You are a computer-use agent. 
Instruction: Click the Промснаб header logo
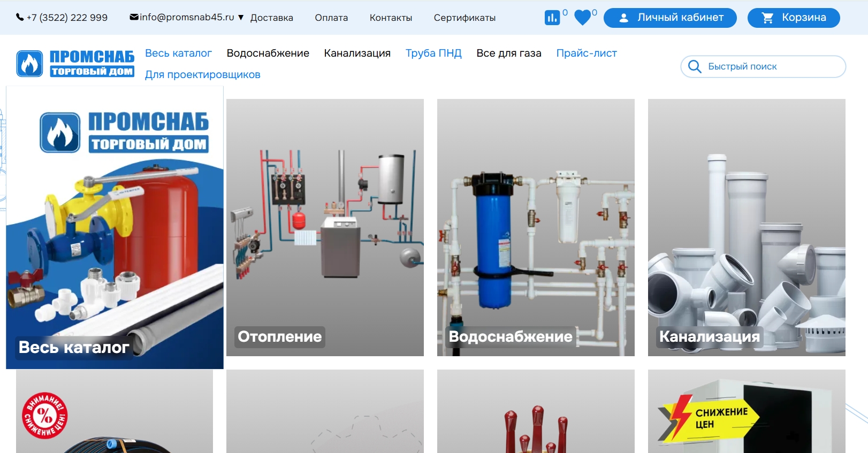75,64
